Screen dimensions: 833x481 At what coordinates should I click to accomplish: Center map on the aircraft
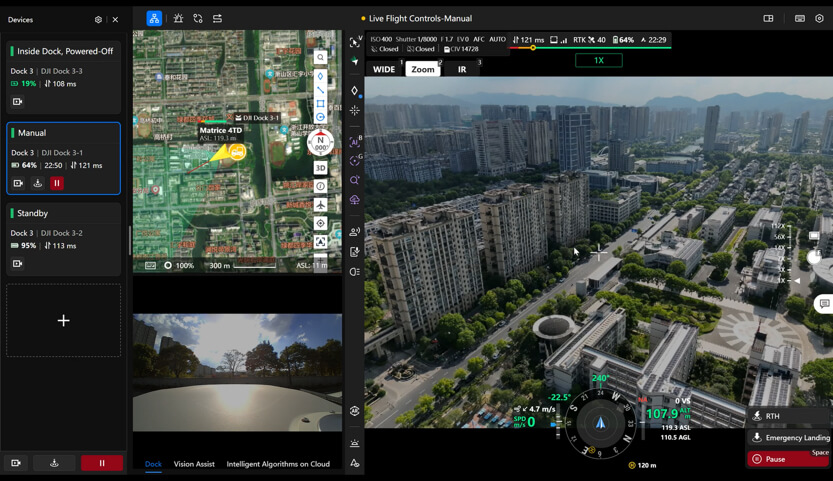coord(320,205)
